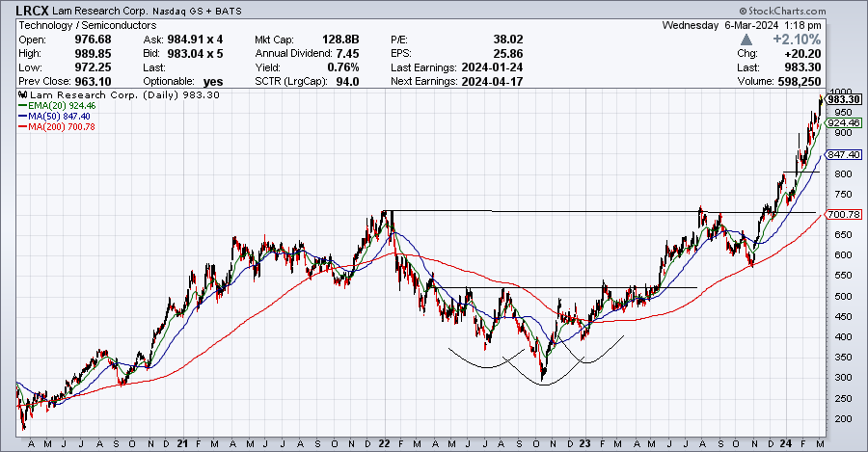Click the 'MA(50) 847.40' legend text
868x452 pixels.
[x=59, y=117]
